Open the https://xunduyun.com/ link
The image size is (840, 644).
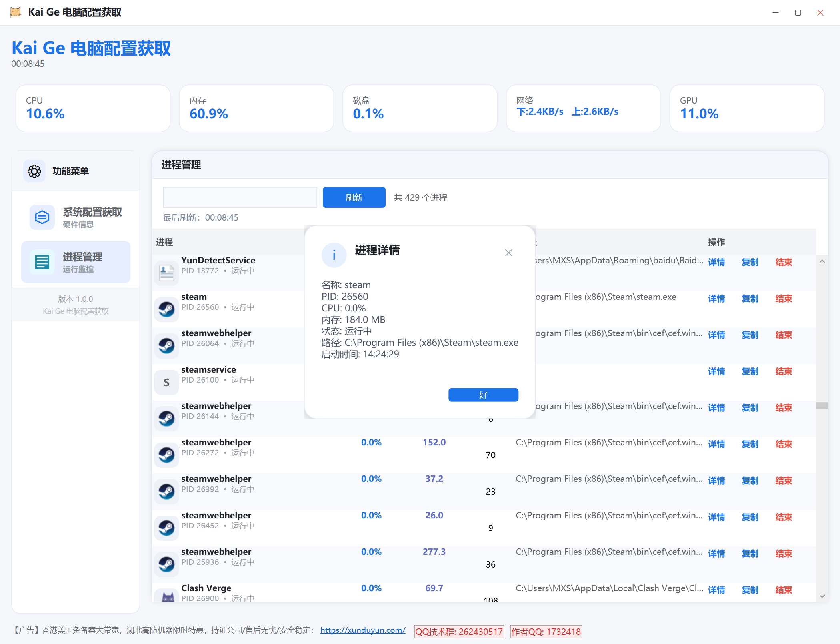click(x=362, y=630)
